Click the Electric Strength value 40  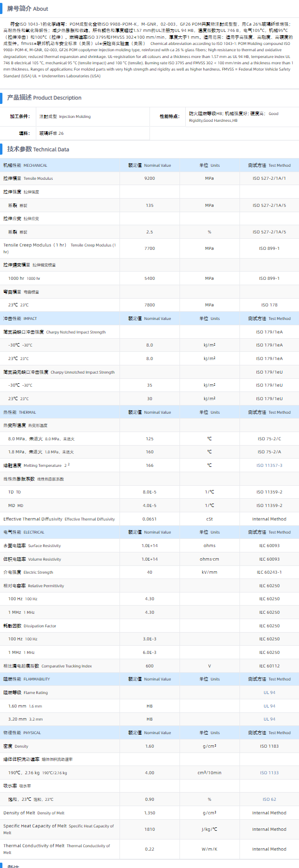point(149,572)
